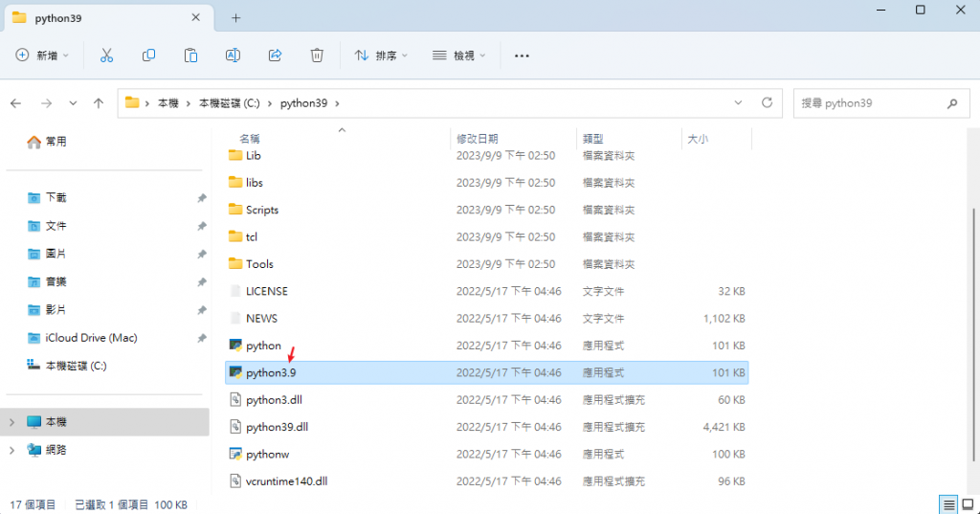Switch to details view icon in status bar
This screenshot has width=980, height=514.
[948, 504]
